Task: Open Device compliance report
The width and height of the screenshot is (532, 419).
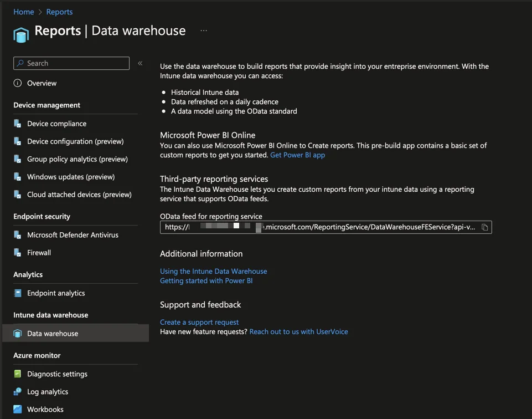Action: (x=56, y=124)
